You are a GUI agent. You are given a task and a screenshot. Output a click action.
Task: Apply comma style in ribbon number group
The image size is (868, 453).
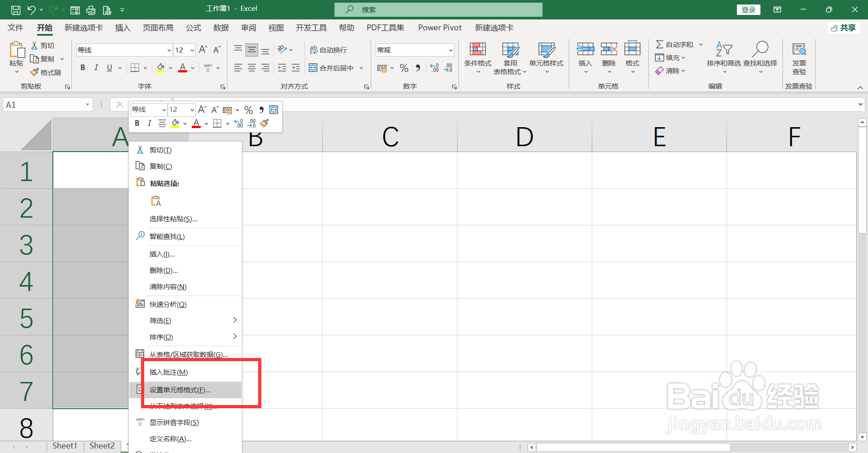pyautogui.click(x=418, y=68)
